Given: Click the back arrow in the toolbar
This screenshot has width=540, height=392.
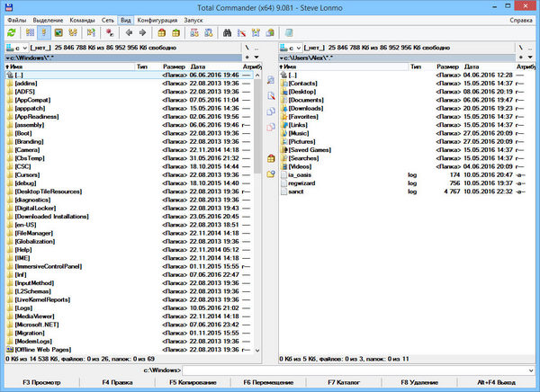Looking at the screenshot, I should coord(129,31).
